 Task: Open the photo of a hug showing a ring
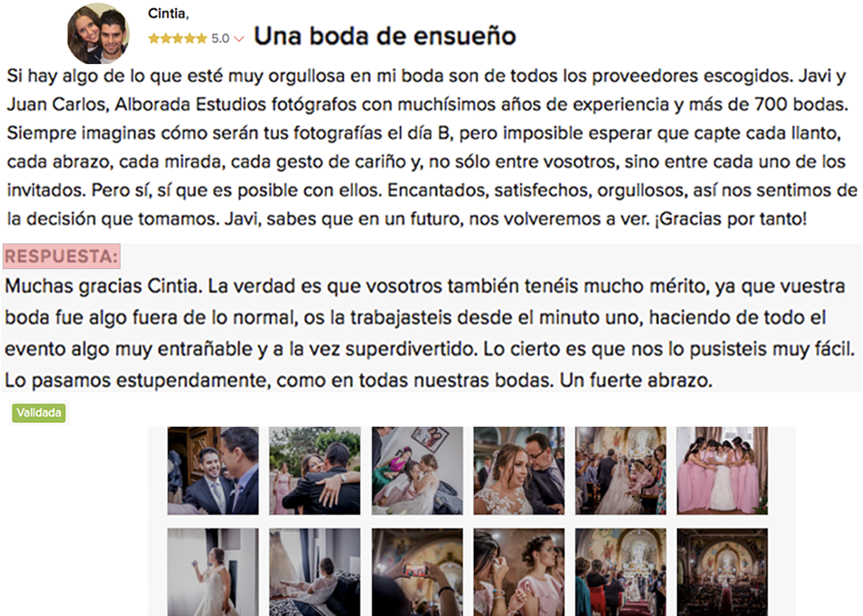[315, 471]
